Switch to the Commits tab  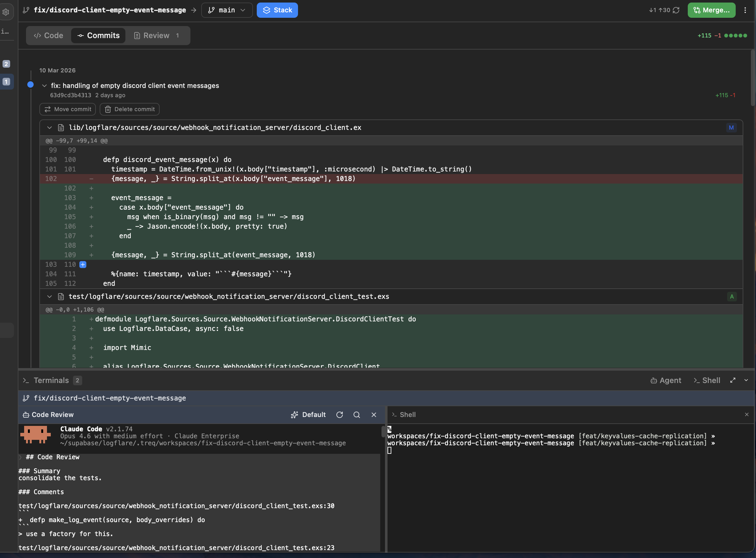98,36
